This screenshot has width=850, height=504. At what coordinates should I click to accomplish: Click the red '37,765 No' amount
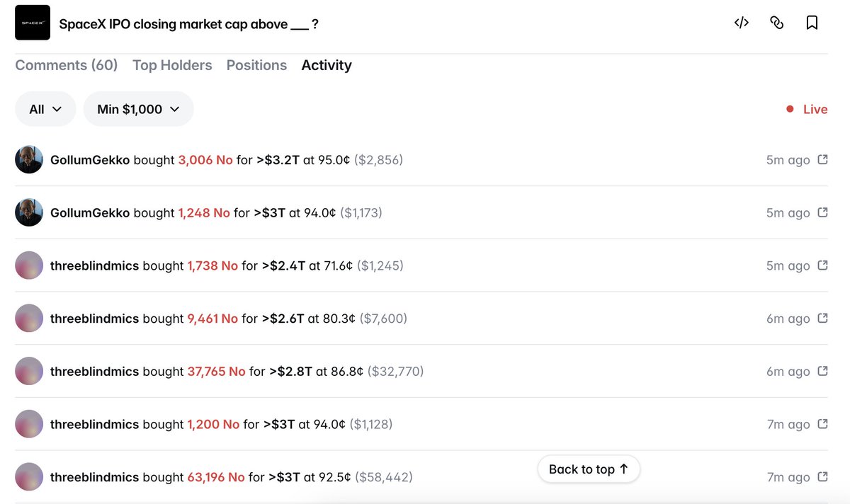216,371
